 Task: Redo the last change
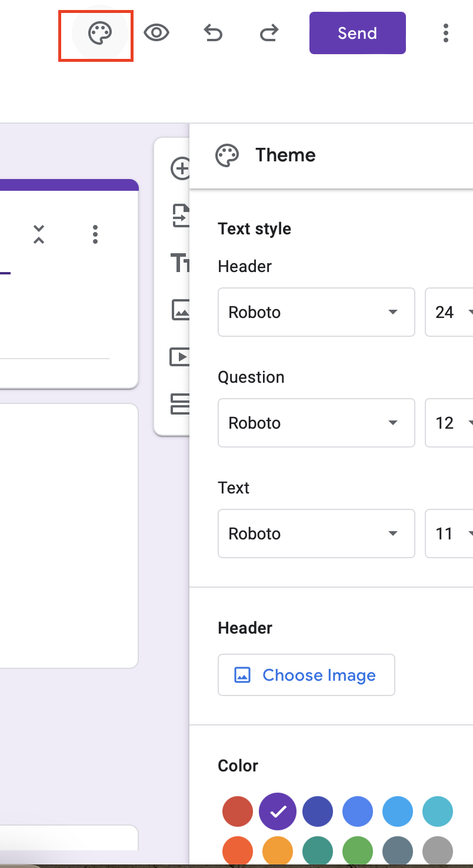tap(268, 34)
